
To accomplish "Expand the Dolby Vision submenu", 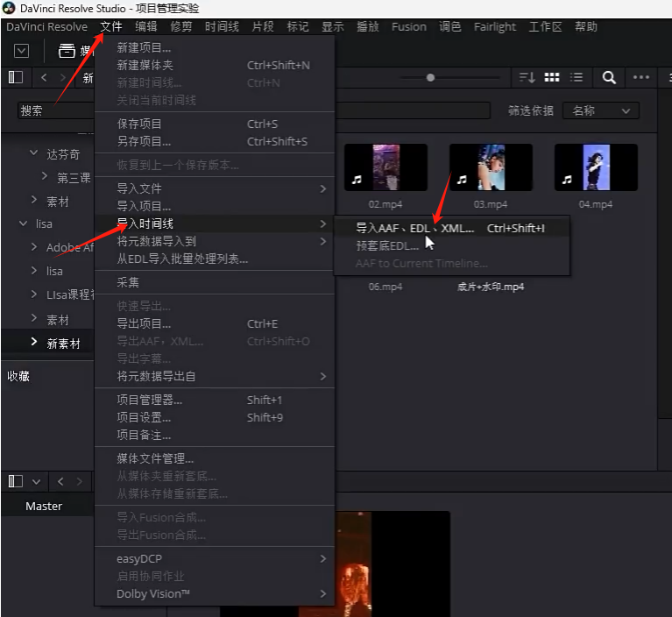I will coord(215,594).
